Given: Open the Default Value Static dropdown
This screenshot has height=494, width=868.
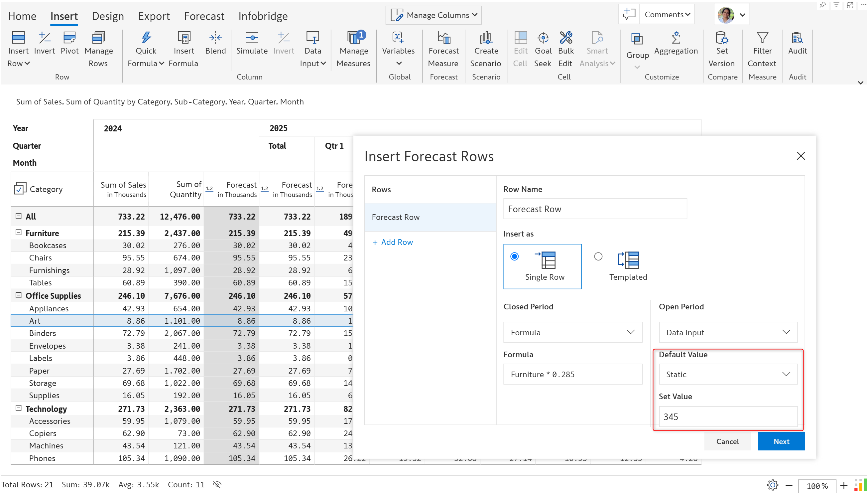Looking at the screenshot, I should coord(728,374).
